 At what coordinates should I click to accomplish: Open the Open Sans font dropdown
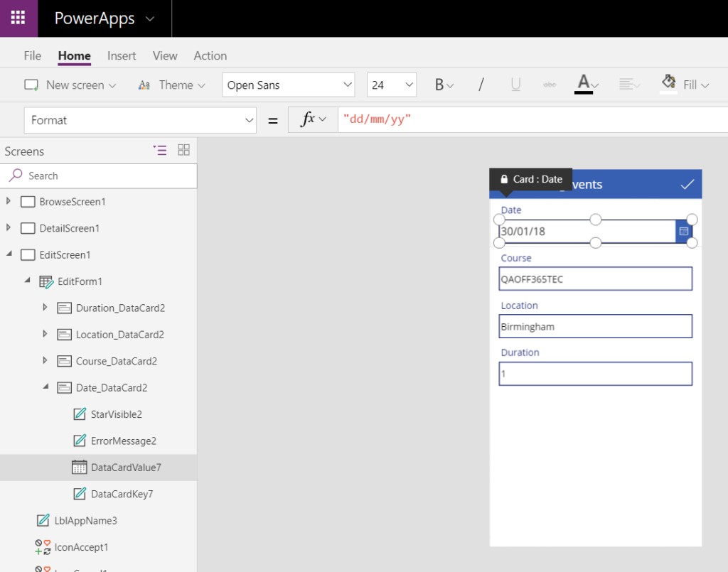(x=288, y=84)
